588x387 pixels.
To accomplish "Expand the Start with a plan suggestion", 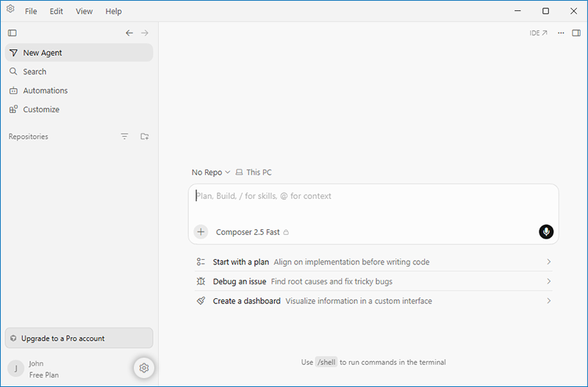I will pyautogui.click(x=373, y=262).
